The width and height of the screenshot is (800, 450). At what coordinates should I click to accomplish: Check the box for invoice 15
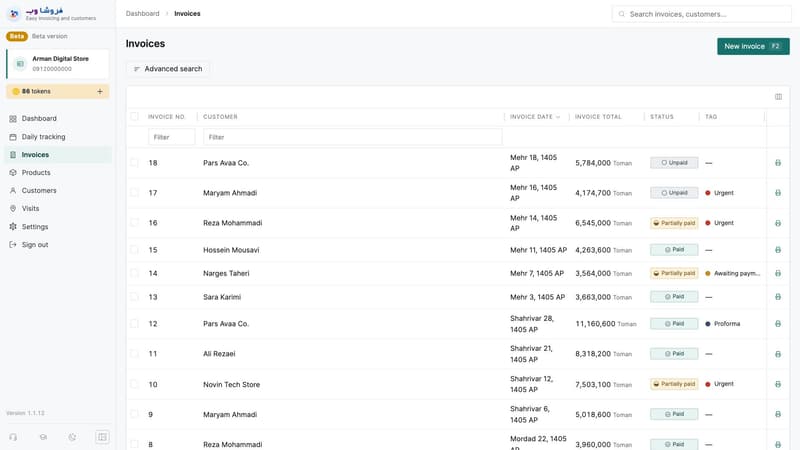(x=134, y=249)
